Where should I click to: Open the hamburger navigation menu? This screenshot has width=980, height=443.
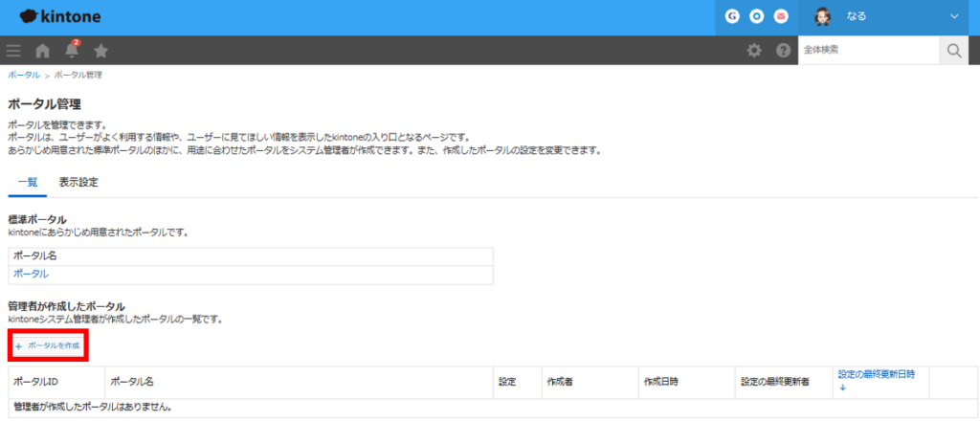[13, 51]
